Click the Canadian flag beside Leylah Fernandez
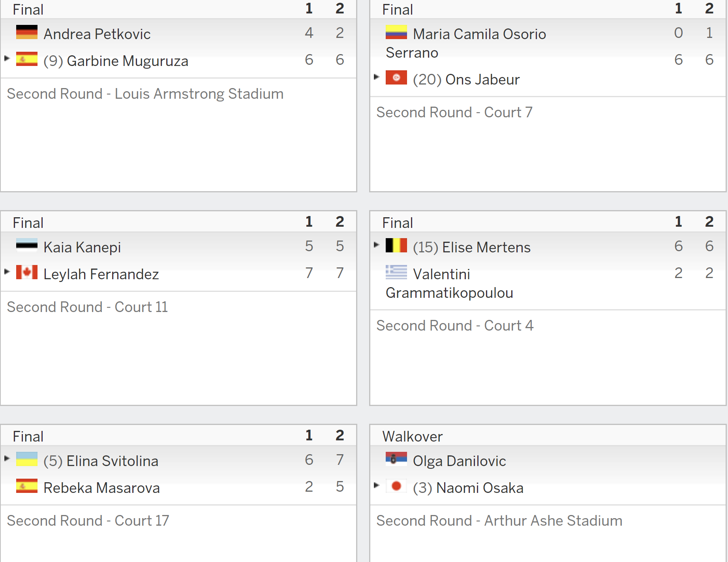Viewport: 728px width, 562px height. [x=27, y=272]
